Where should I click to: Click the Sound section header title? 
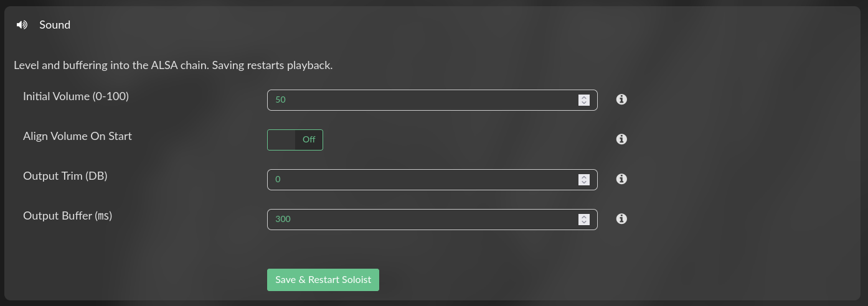point(55,25)
